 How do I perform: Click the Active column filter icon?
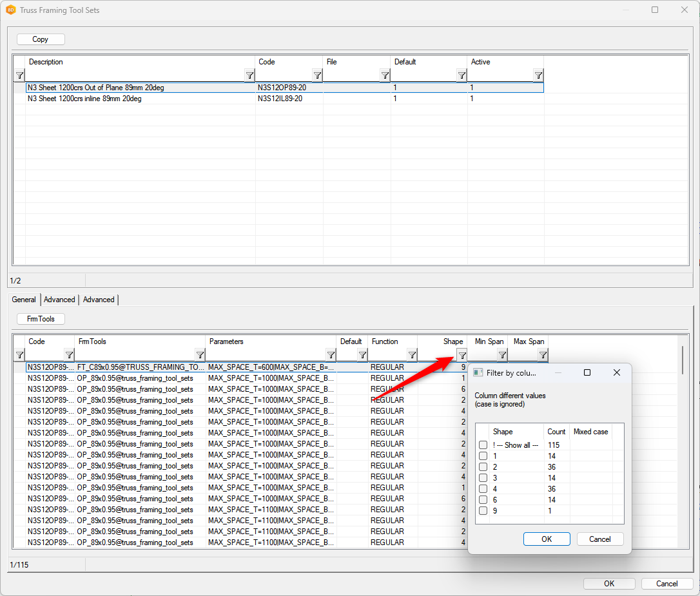(x=538, y=75)
